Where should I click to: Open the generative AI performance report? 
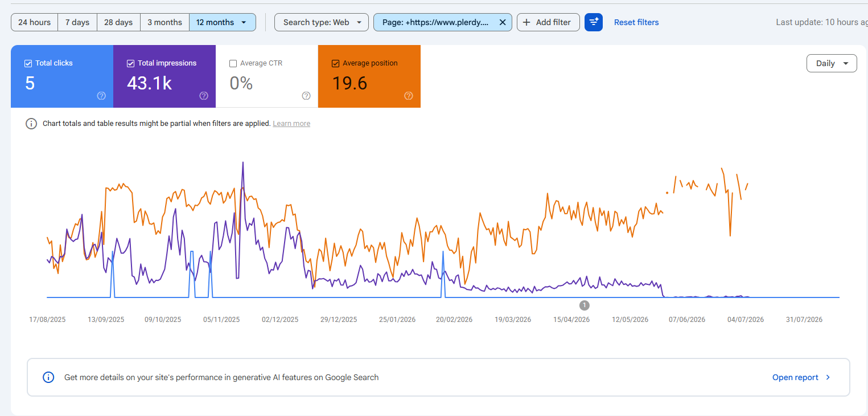(x=801, y=377)
